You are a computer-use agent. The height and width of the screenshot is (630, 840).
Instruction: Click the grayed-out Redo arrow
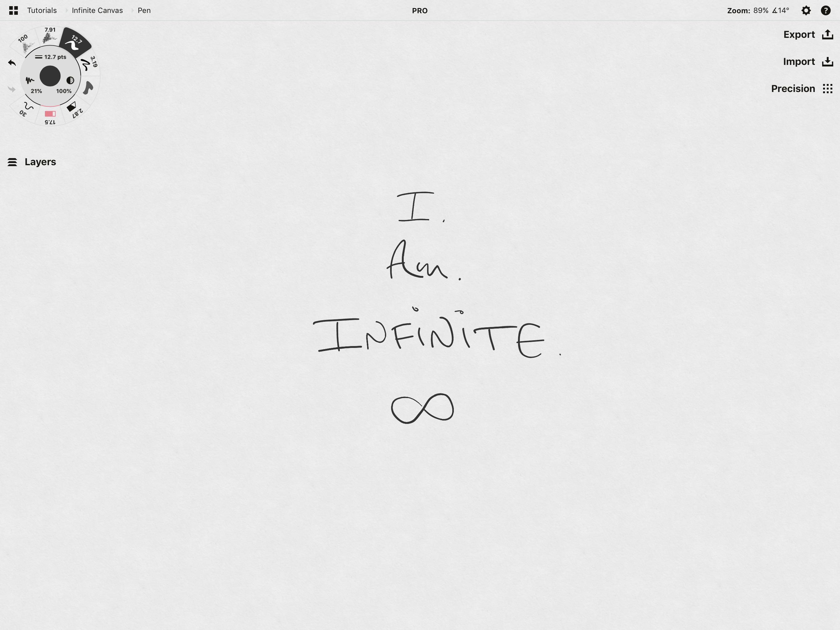point(11,90)
